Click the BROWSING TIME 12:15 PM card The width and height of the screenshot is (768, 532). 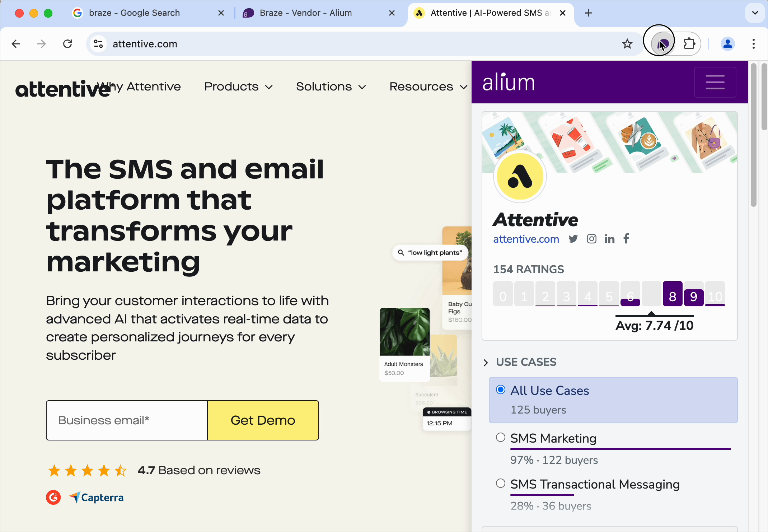tap(447, 419)
